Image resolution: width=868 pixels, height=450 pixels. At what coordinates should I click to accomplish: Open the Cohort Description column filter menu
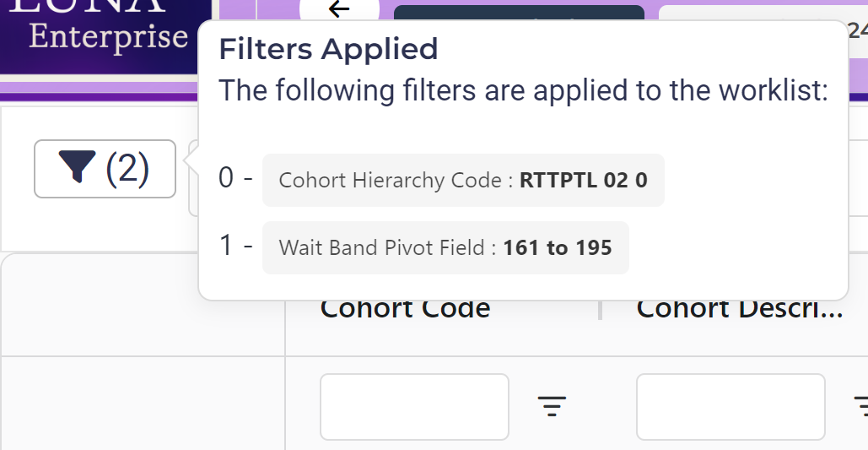[x=861, y=407]
